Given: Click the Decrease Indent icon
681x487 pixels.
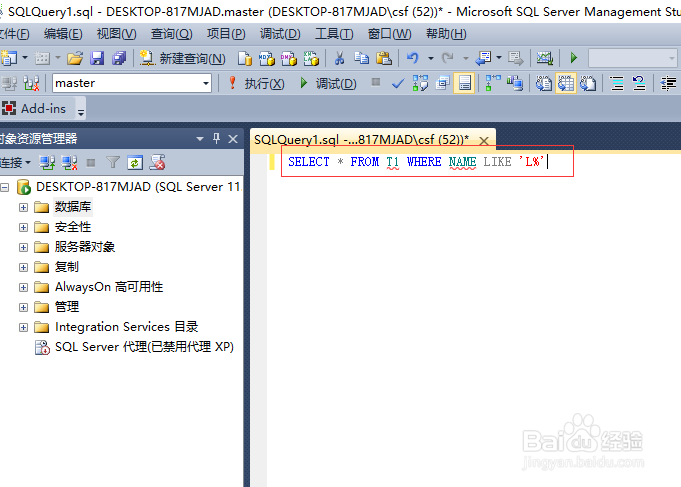Looking at the screenshot, I should pyautogui.click(x=668, y=83).
